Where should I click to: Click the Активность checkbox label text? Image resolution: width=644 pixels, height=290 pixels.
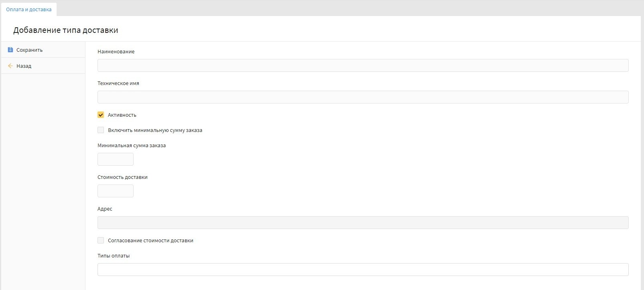click(122, 115)
